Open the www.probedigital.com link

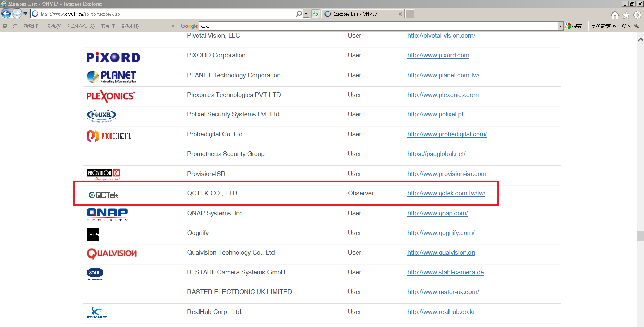[x=447, y=134]
